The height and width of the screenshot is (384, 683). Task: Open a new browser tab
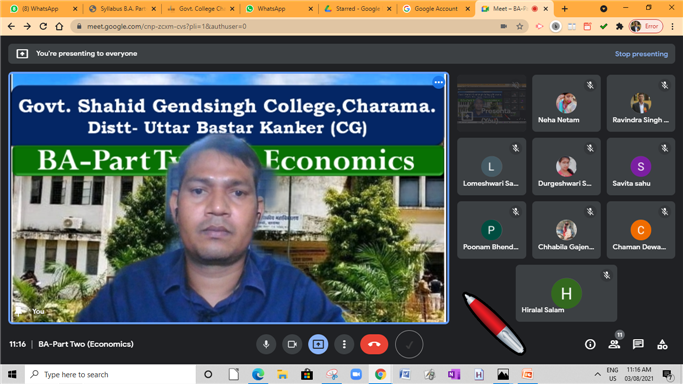tap(565, 9)
